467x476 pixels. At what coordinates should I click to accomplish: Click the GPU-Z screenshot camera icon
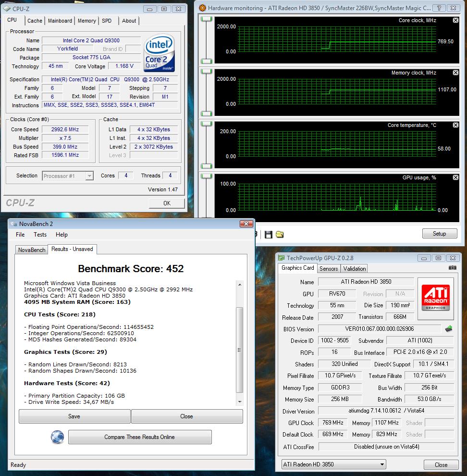coord(452,268)
